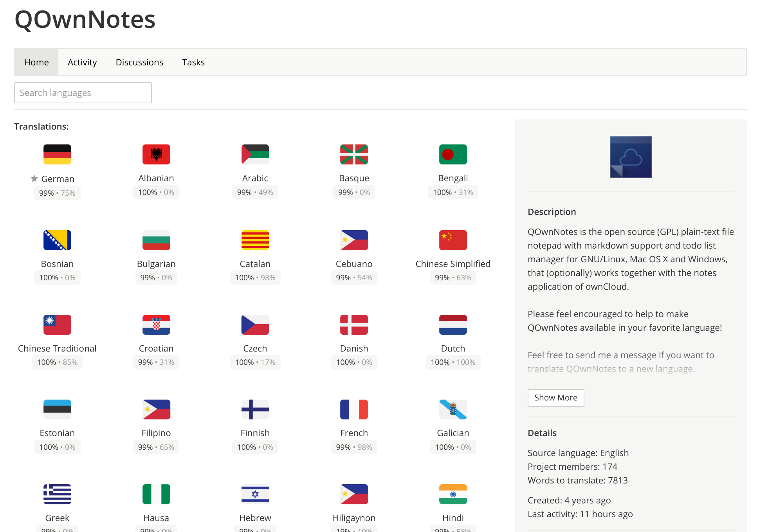Open the Discussions tab
Viewport: 759px width, 532px height.
pos(139,62)
